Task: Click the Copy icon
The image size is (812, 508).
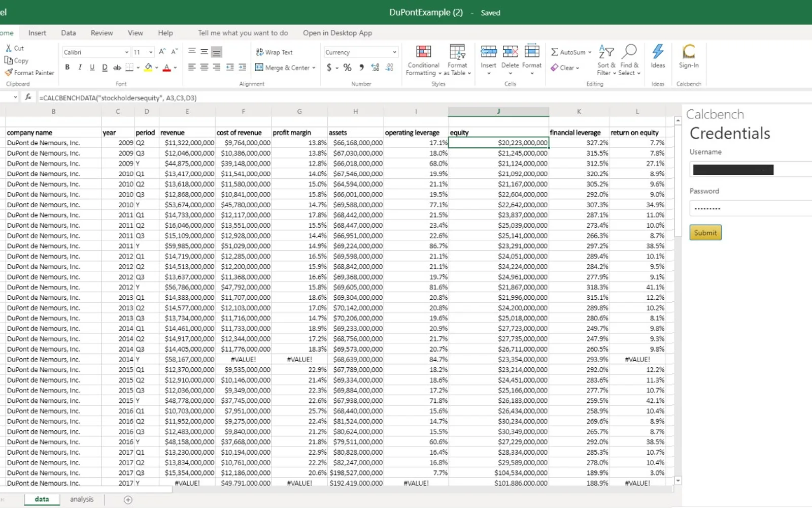Action: click(9, 60)
